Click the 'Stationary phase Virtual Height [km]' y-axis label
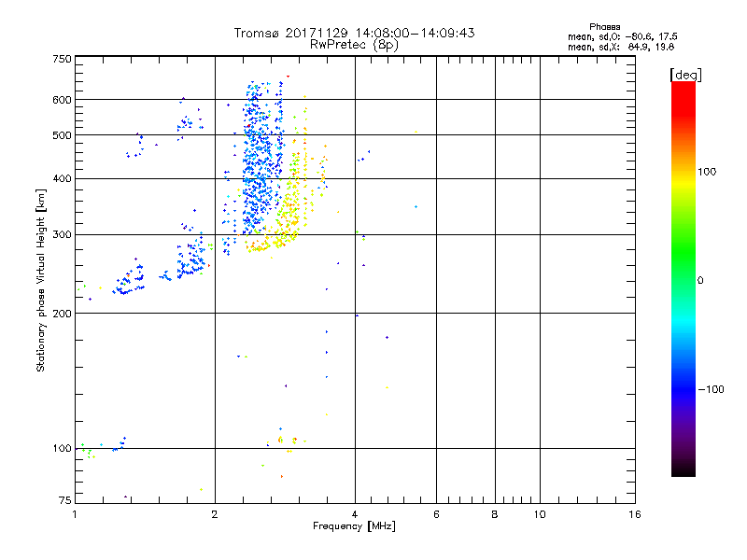The image size is (747, 560). coord(41,280)
